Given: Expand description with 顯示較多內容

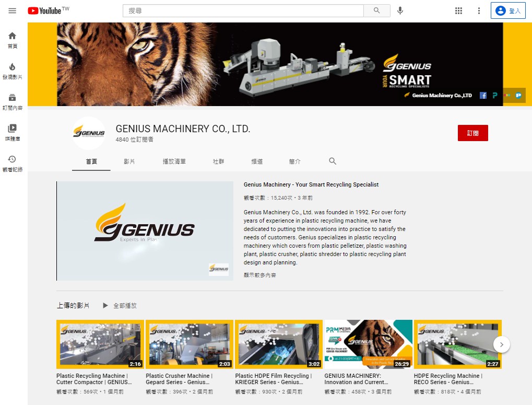Looking at the screenshot, I should (x=260, y=275).
